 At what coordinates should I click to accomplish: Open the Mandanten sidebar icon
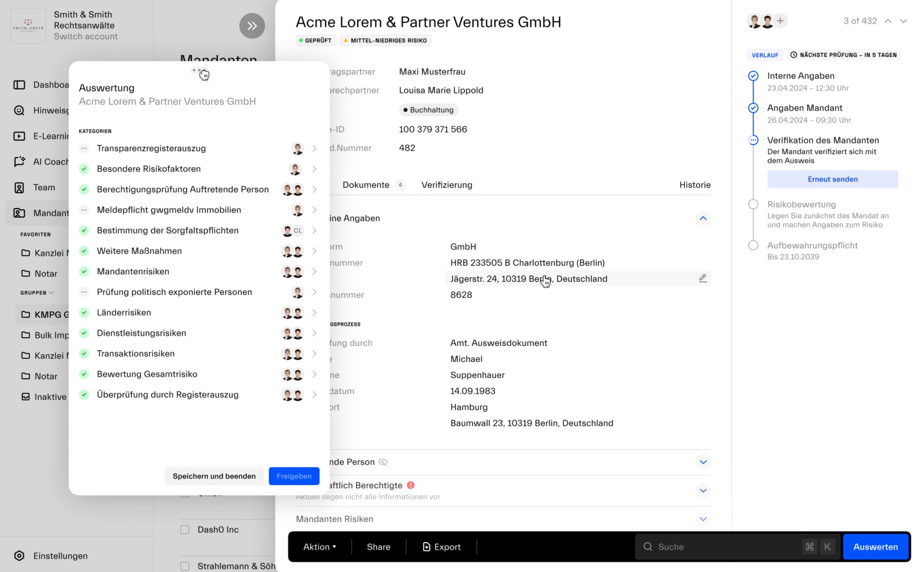click(x=19, y=213)
